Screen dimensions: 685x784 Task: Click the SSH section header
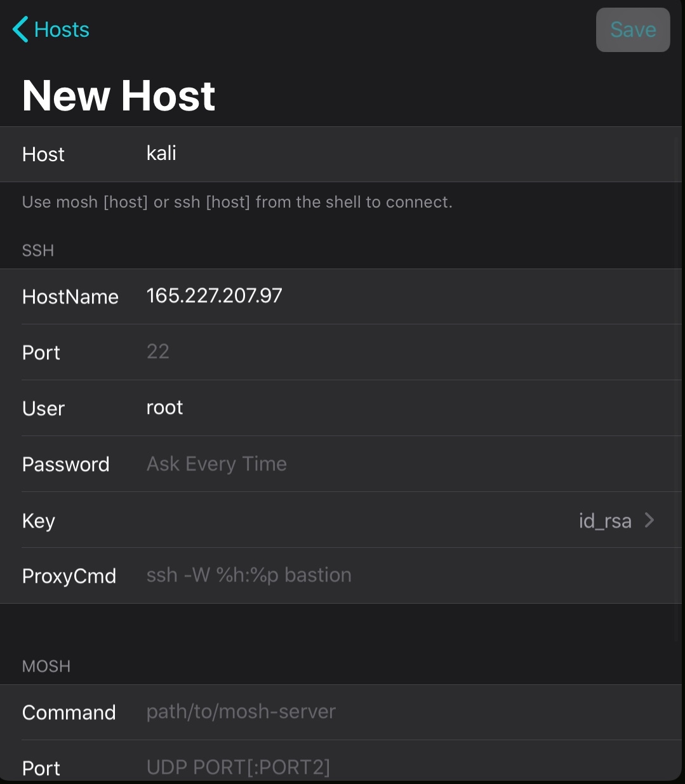[x=37, y=250]
